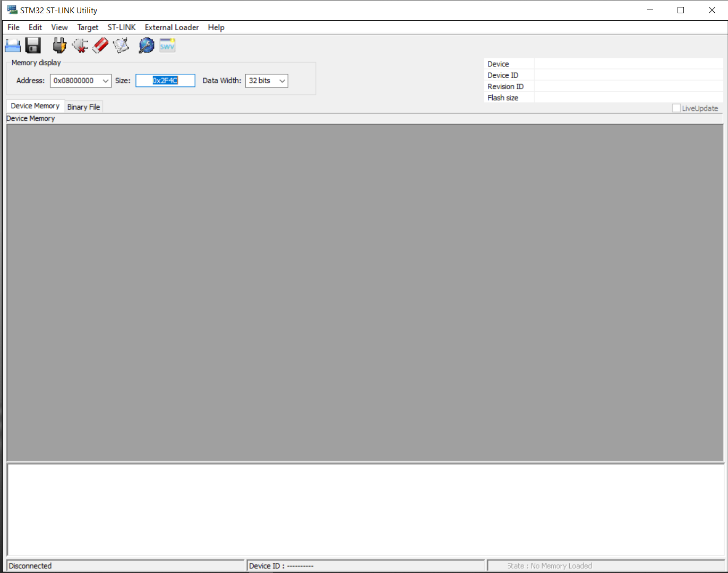The image size is (728, 573).
Task: Click the Disconnected status bar entry
Action: pos(125,566)
